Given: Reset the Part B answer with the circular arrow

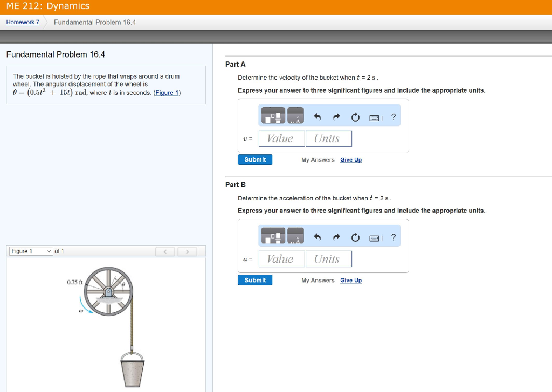Looking at the screenshot, I should point(355,237).
